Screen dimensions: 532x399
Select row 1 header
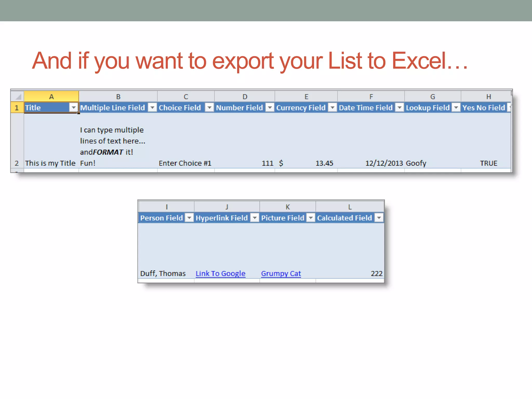click(x=17, y=108)
